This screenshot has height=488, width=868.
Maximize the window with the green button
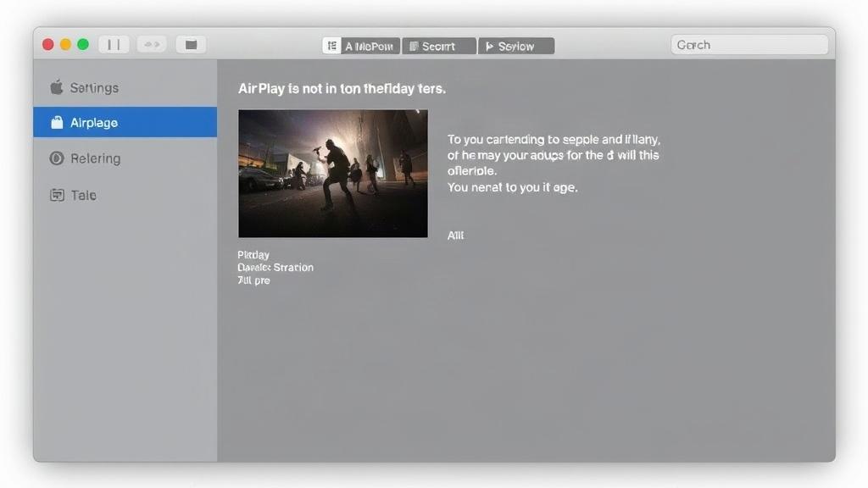click(x=83, y=44)
